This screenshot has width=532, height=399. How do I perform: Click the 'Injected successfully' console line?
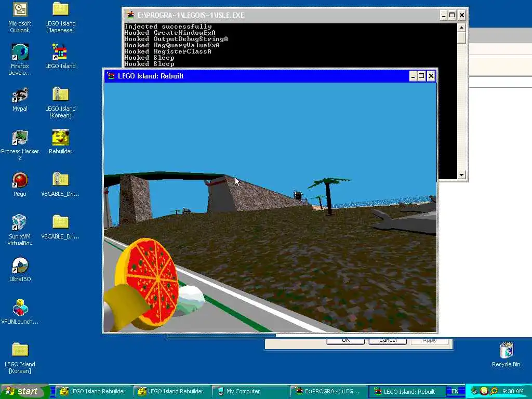[168, 26]
